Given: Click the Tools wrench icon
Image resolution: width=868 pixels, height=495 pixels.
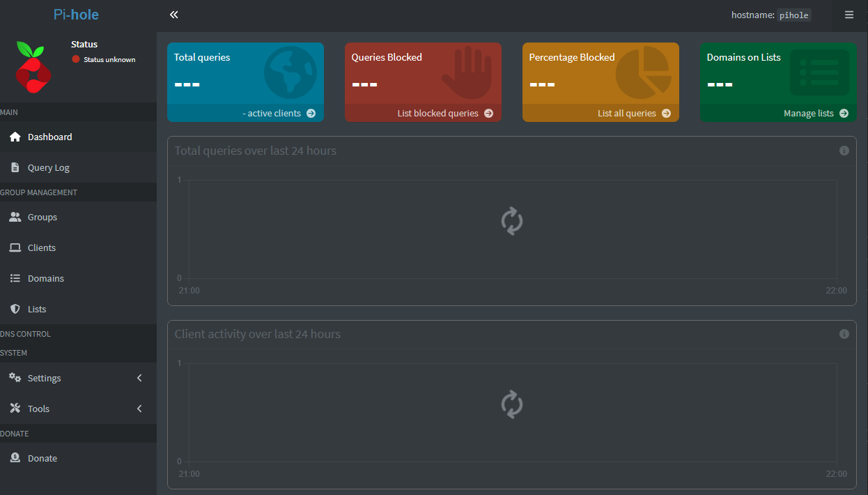Looking at the screenshot, I should click(x=15, y=409).
